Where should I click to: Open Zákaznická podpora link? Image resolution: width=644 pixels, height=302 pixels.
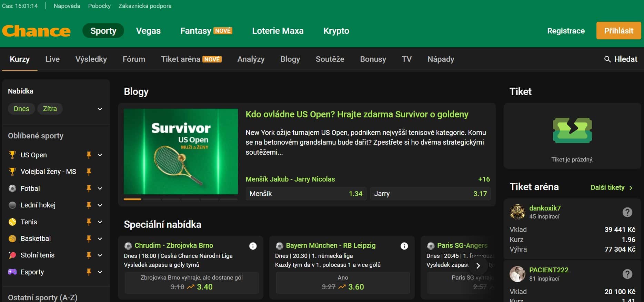tap(145, 6)
